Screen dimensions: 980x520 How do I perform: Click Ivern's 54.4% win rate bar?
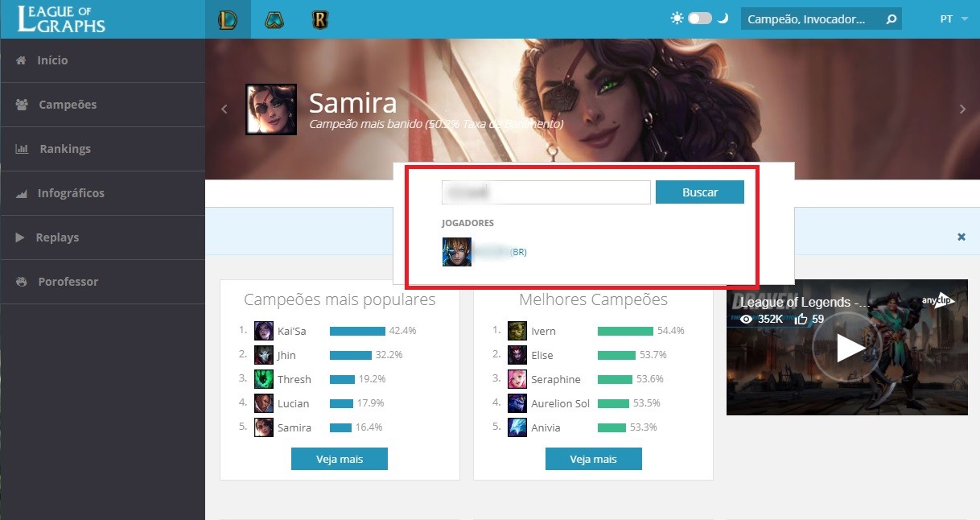click(625, 331)
